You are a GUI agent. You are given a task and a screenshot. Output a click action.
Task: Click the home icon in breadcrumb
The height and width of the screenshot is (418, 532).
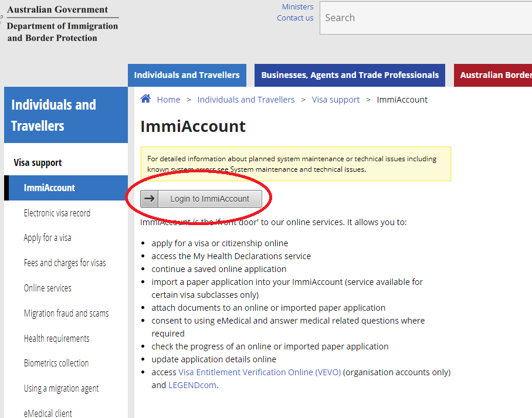tap(145, 98)
